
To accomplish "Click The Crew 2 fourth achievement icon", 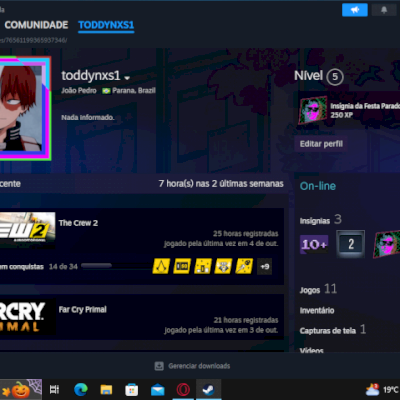I will point(223,266).
